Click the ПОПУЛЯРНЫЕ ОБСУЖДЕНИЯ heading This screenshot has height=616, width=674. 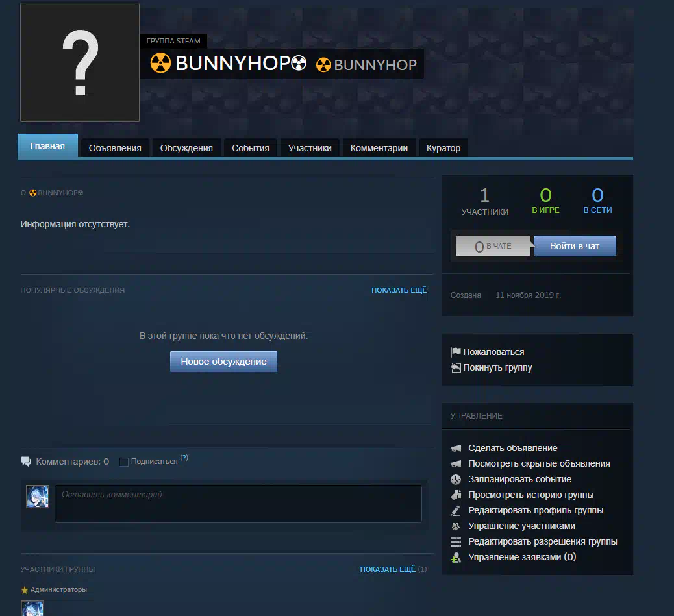(73, 290)
